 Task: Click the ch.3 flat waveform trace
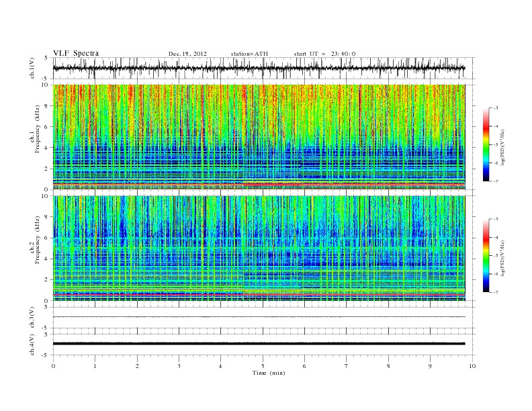[x=259, y=317]
